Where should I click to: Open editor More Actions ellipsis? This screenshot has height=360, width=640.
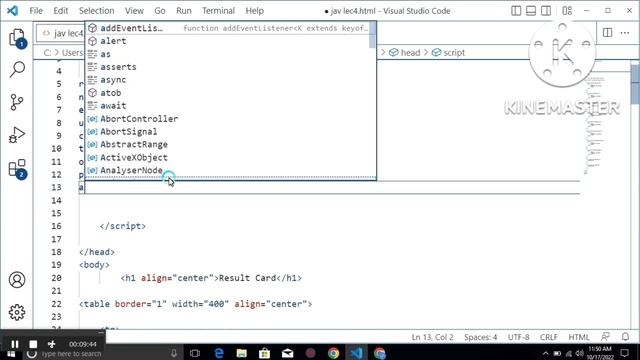pos(625,33)
